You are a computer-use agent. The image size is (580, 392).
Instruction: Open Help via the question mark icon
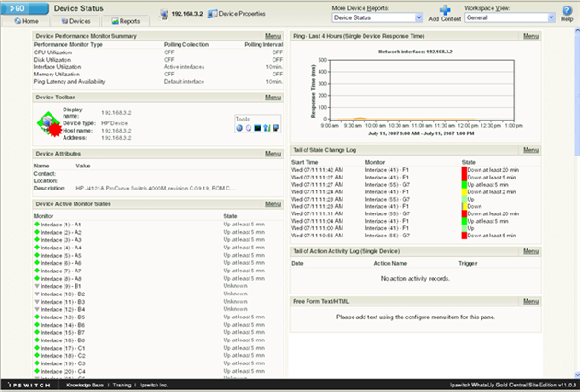(x=567, y=10)
